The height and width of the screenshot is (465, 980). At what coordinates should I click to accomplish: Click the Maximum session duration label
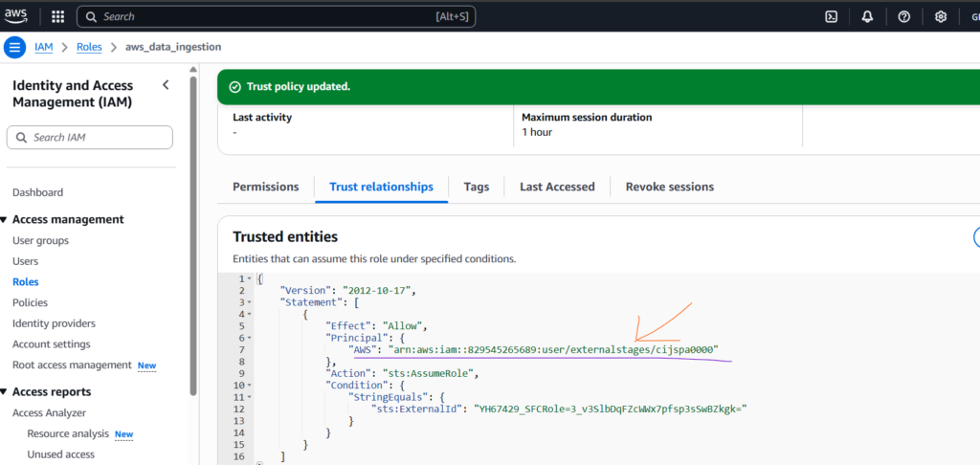pyautogui.click(x=587, y=118)
